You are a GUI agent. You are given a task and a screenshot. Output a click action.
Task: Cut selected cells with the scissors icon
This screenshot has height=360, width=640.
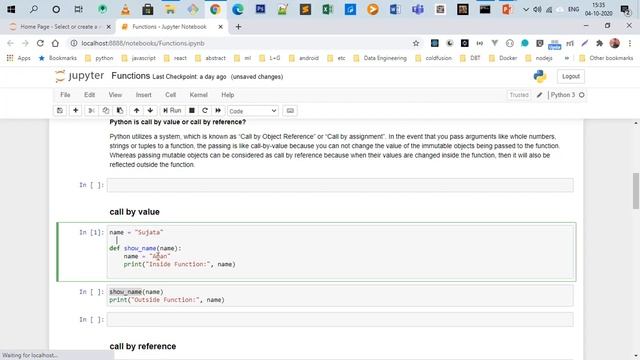pos(91,111)
